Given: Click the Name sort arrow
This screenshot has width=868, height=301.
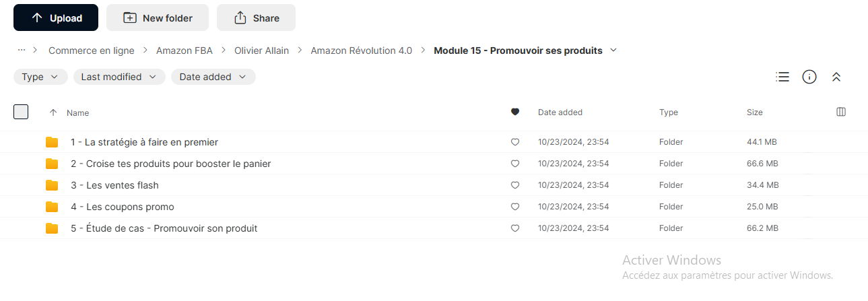Looking at the screenshot, I should 53,112.
